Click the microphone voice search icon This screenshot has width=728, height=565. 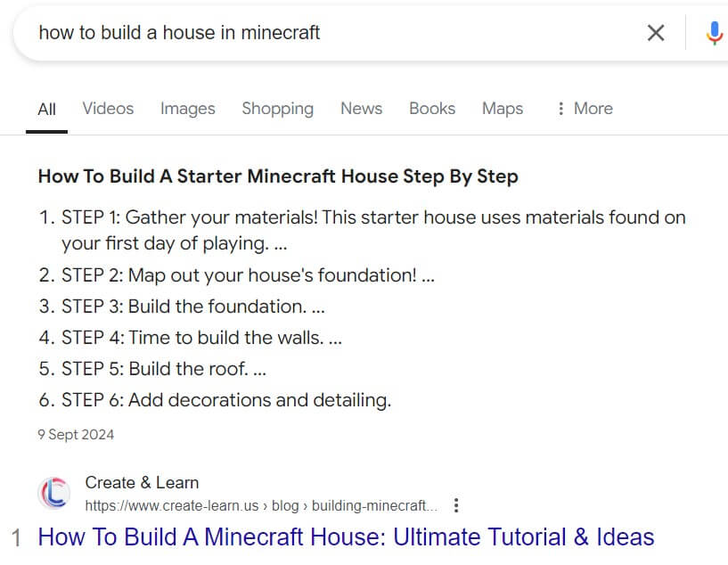[712, 33]
